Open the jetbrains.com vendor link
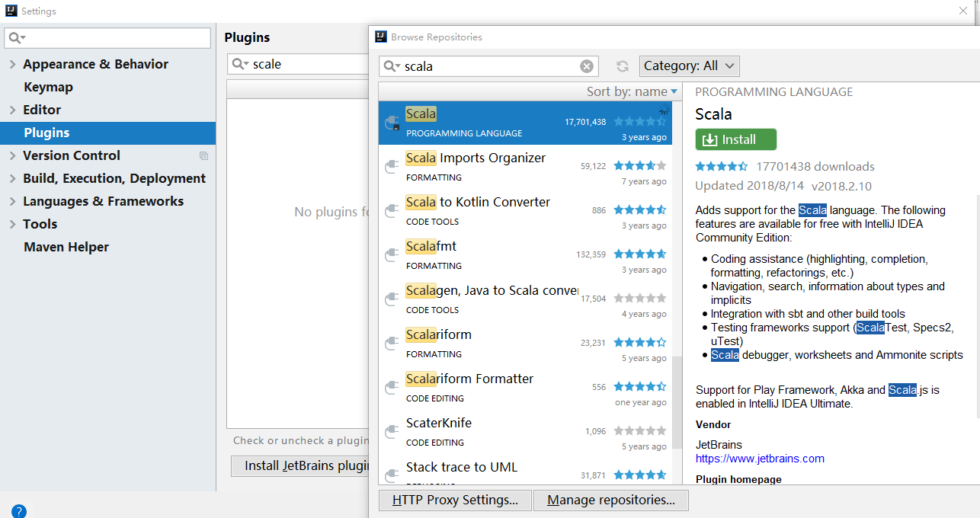This screenshot has height=518, width=980. [x=760, y=459]
